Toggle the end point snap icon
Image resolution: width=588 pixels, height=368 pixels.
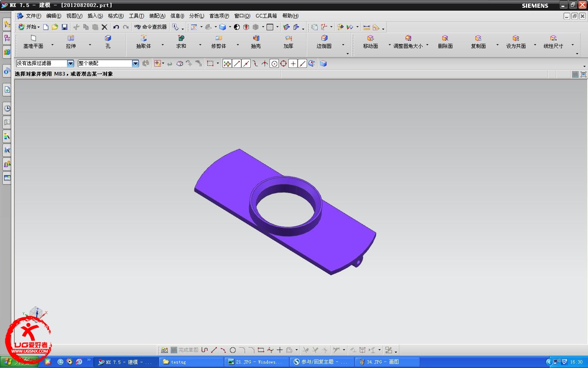coord(237,63)
